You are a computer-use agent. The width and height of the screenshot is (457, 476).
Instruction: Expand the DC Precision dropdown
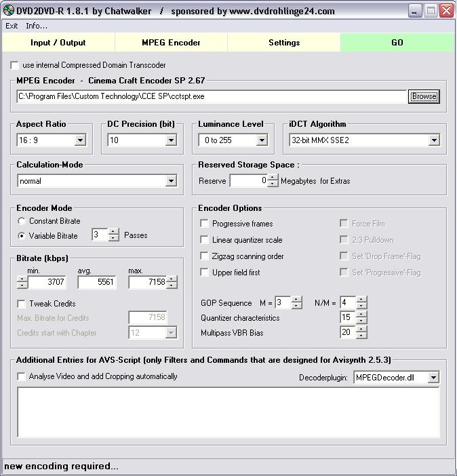click(172, 140)
